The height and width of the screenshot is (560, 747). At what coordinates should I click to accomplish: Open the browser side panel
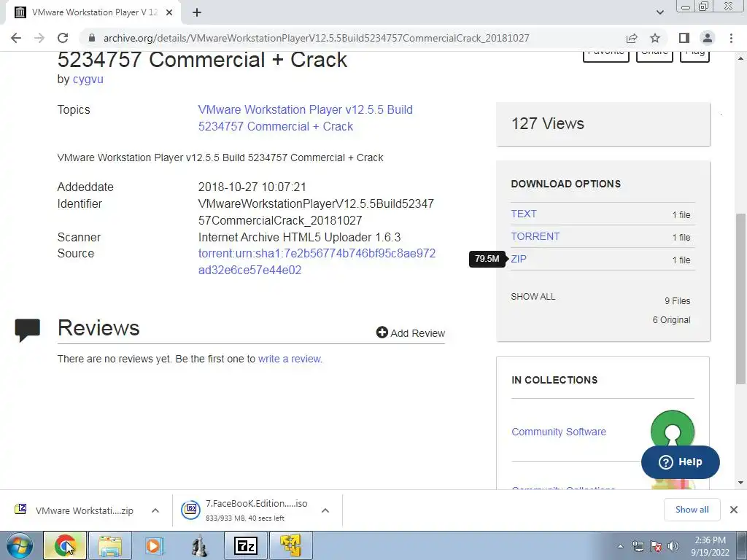pos(684,38)
